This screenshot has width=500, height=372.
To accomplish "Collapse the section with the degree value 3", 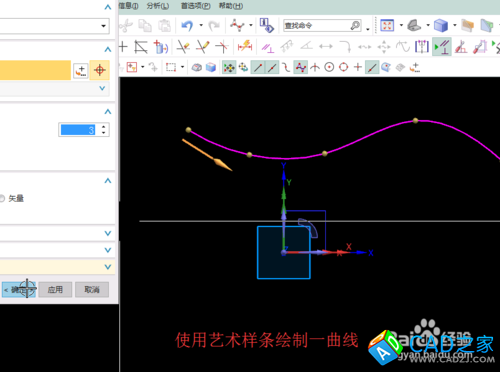I will click(108, 112).
